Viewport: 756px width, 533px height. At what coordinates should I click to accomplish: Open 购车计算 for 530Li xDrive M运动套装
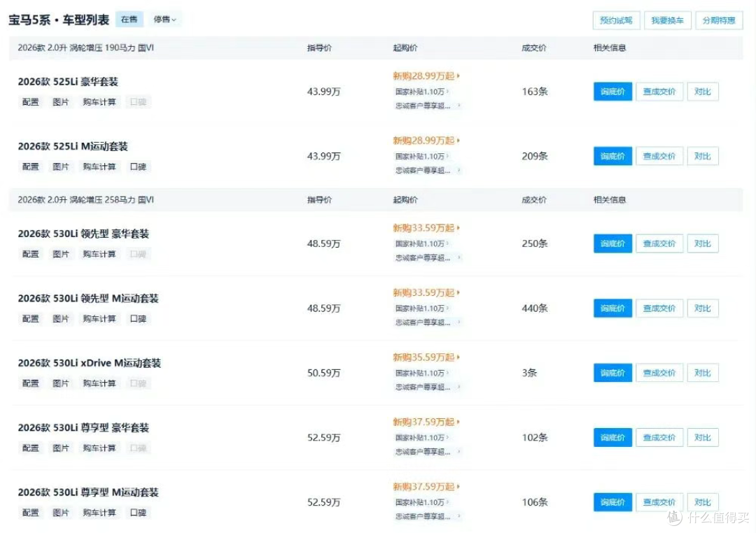click(99, 383)
